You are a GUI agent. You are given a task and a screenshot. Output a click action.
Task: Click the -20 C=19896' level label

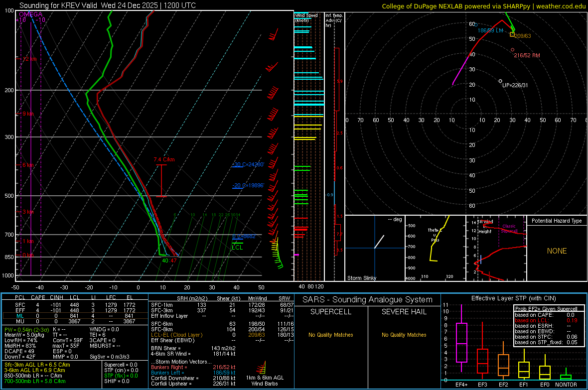(248, 185)
